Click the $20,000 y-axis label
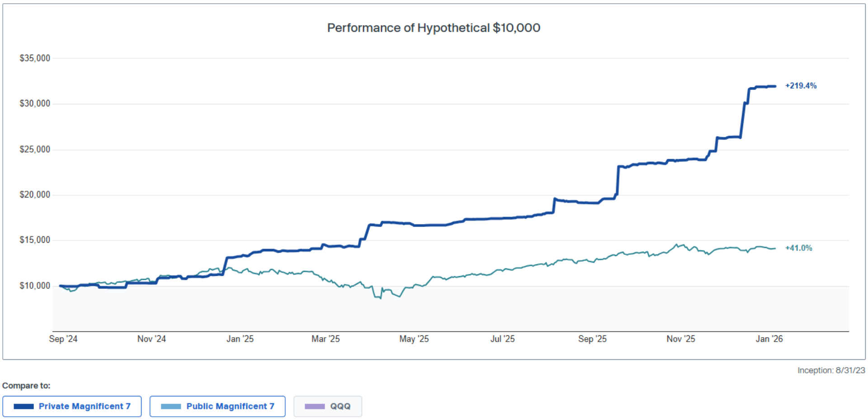Viewport: 868px width, 419px height. [x=35, y=195]
